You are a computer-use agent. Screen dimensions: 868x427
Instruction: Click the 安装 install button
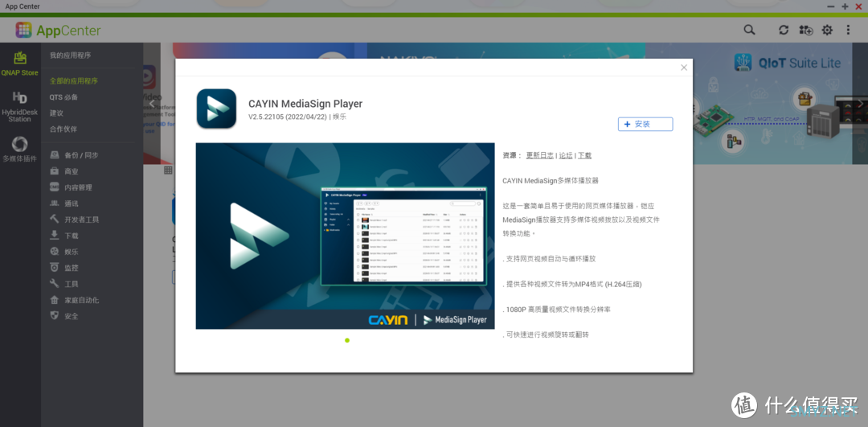coord(645,124)
